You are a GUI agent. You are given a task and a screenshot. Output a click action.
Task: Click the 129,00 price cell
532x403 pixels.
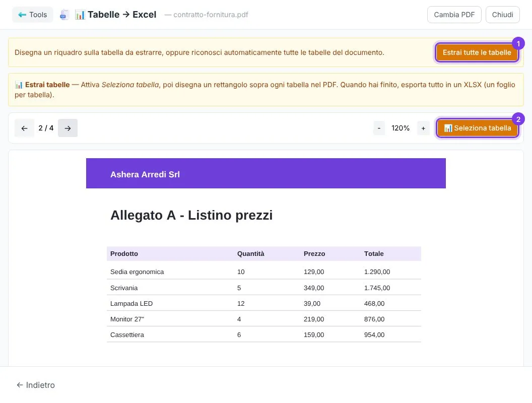coord(314,272)
